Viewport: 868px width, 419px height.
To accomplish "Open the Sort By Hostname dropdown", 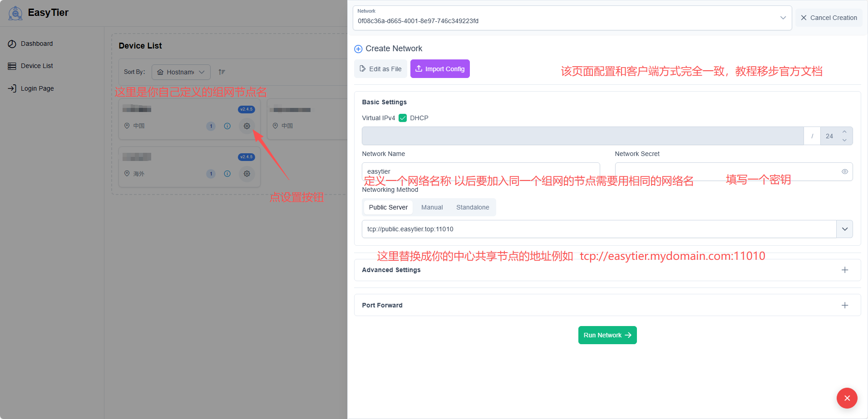I will point(181,72).
